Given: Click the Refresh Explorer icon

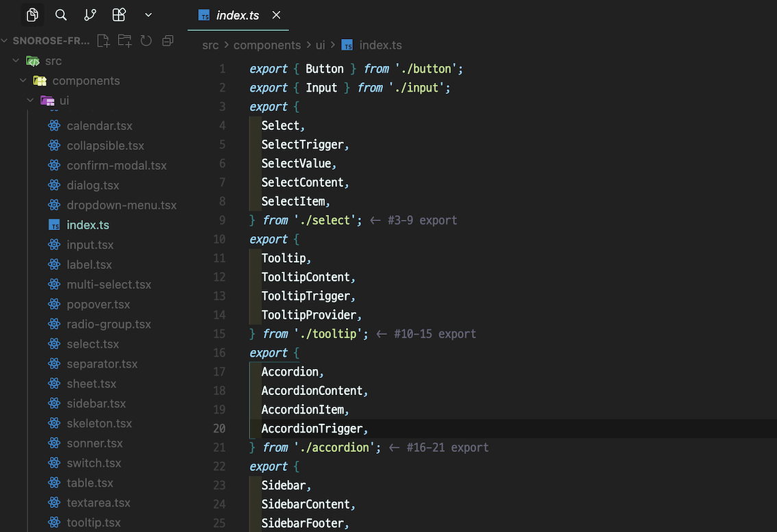Looking at the screenshot, I should [x=146, y=40].
